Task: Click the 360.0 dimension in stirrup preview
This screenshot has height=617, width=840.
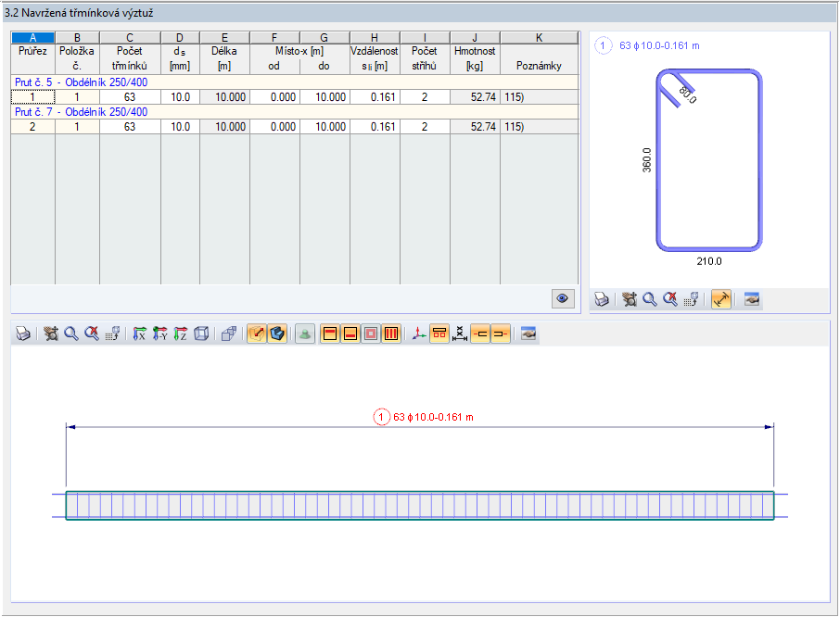Action: [x=646, y=160]
